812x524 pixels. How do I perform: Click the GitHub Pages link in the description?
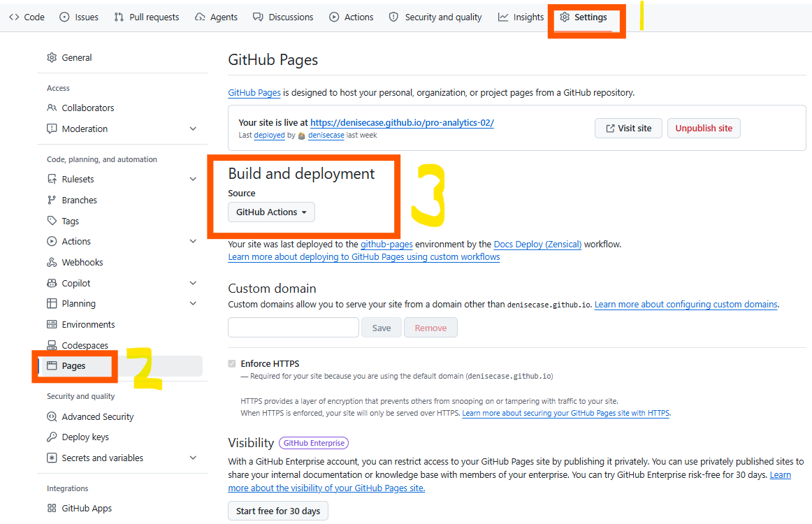point(254,93)
